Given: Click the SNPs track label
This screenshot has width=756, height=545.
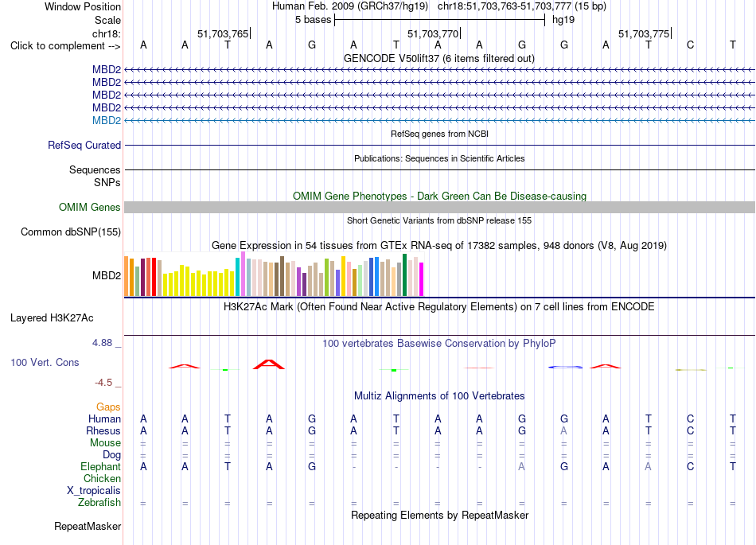Looking at the screenshot, I should pos(107,183).
